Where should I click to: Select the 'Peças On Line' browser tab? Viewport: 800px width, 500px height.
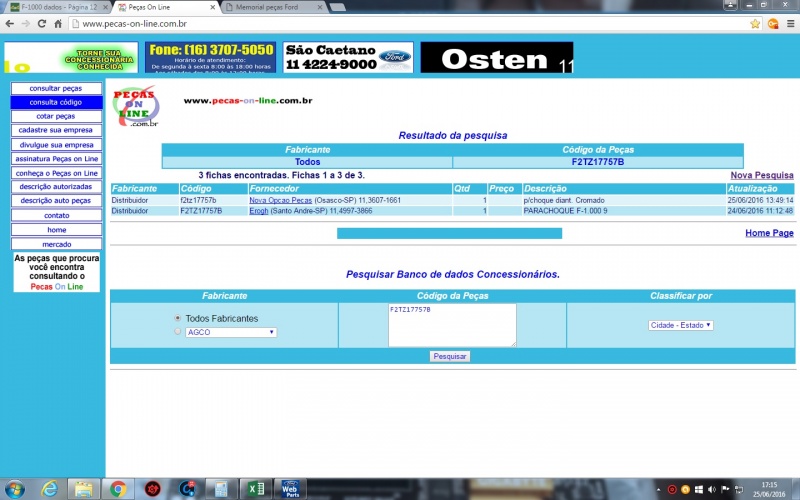[166, 7]
